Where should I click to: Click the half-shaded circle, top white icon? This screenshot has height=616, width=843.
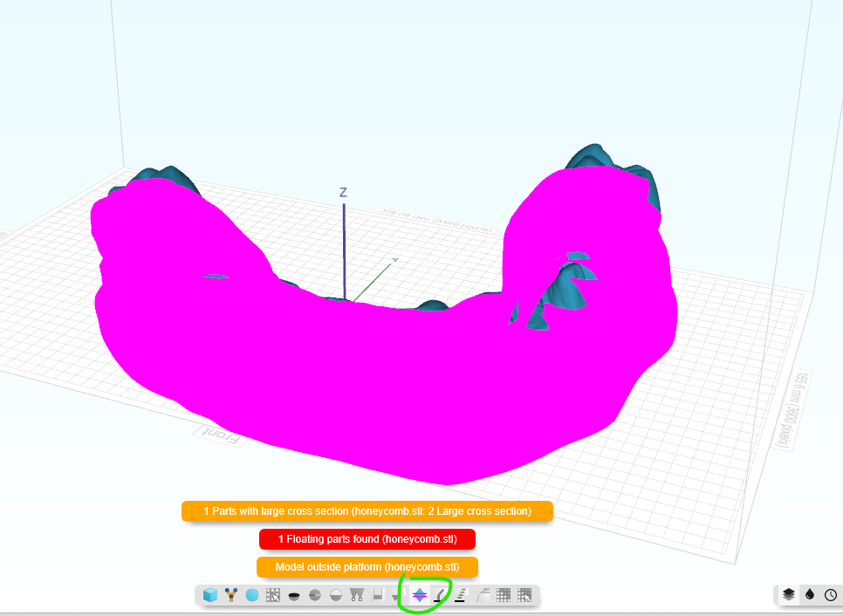[x=336, y=595]
